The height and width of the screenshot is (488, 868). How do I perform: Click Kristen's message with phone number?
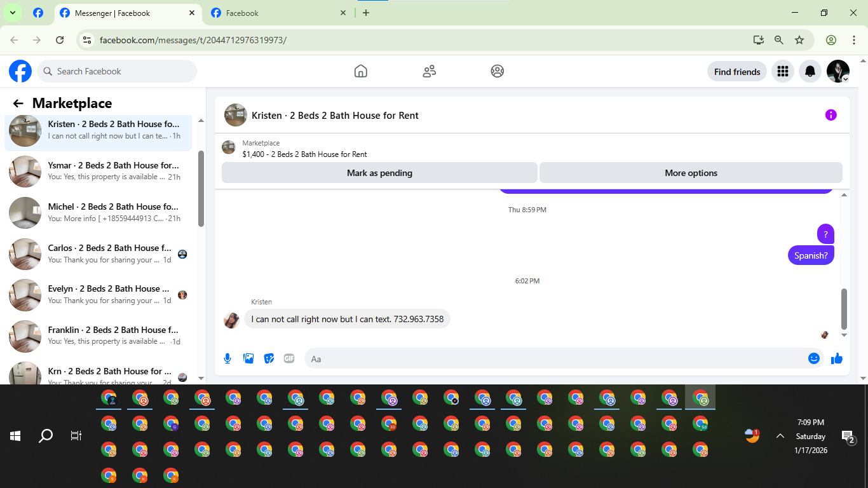pyautogui.click(x=347, y=319)
